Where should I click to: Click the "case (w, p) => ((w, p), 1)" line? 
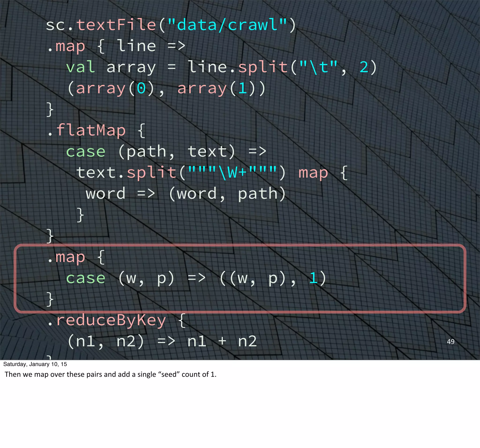coord(196,278)
